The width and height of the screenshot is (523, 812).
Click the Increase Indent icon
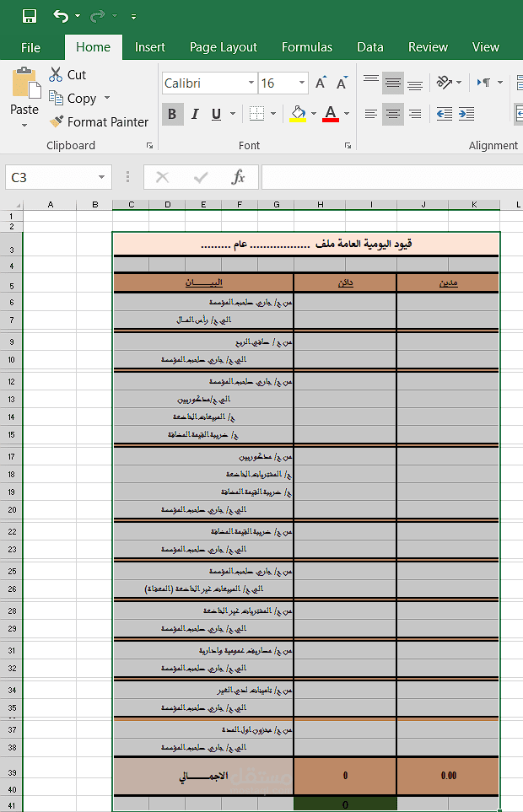[x=466, y=114]
